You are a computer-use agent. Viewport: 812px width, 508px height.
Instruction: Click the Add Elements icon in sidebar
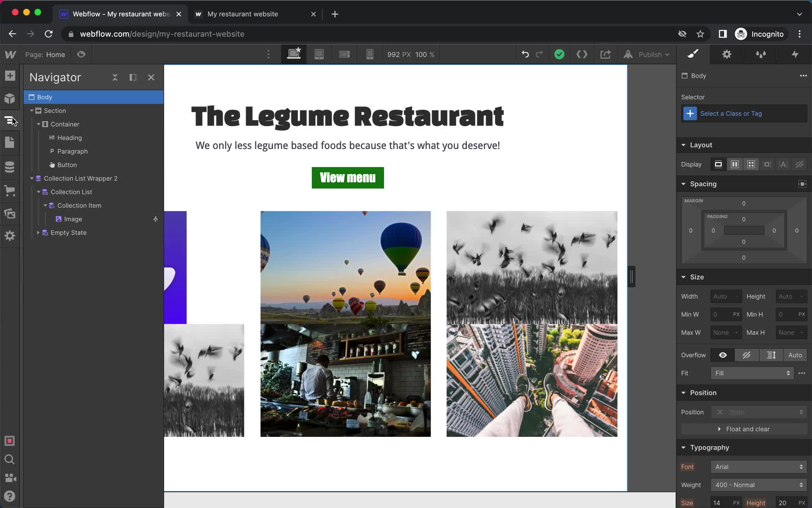[x=10, y=75]
